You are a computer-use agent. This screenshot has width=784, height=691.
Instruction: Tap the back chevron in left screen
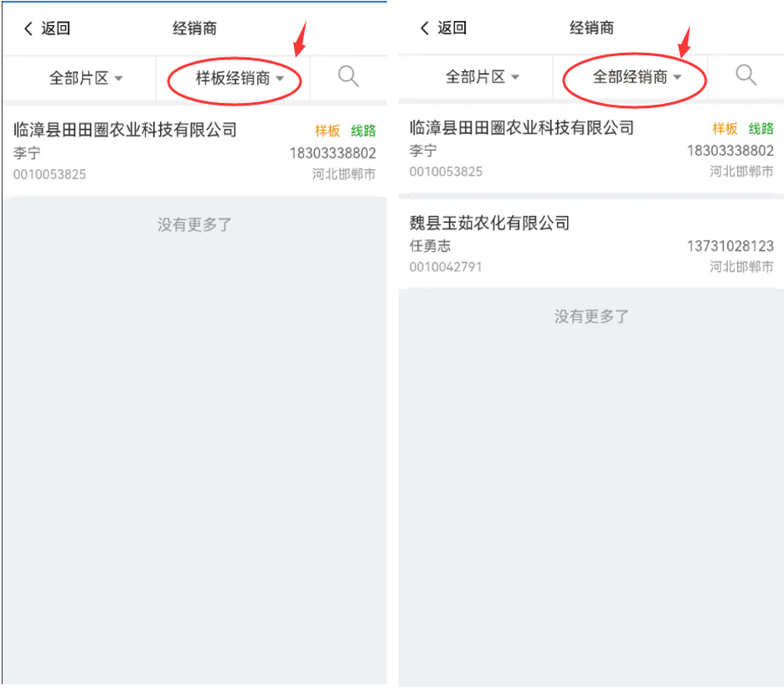click(28, 28)
